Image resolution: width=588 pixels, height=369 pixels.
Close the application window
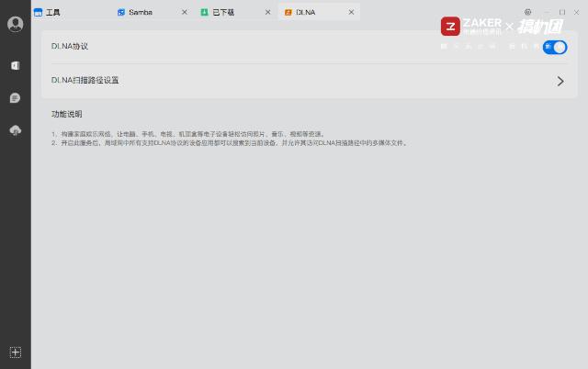[x=576, y=12]
